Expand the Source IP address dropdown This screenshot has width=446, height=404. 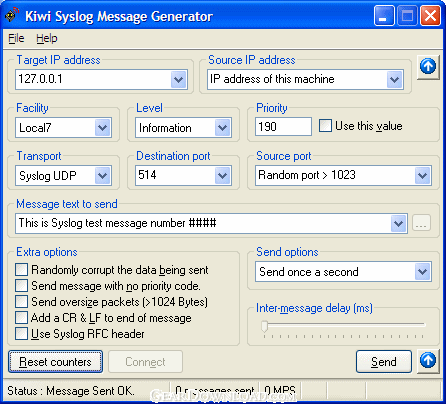(x=394, y=80)
